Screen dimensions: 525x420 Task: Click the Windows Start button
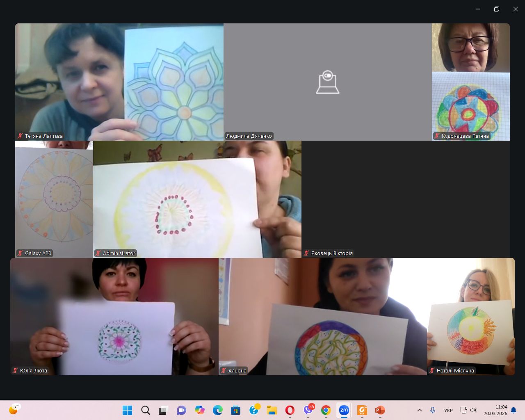pos(128,410)
